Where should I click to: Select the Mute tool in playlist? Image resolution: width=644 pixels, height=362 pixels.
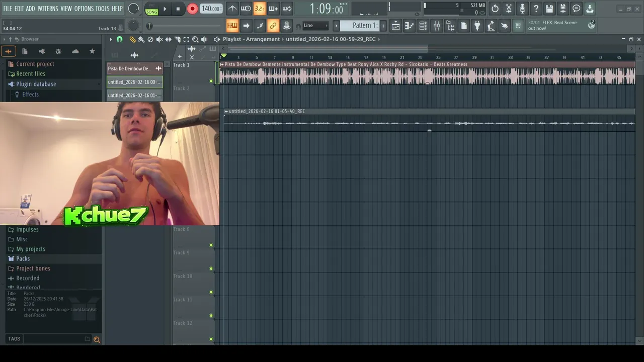[x=159, y=39]
